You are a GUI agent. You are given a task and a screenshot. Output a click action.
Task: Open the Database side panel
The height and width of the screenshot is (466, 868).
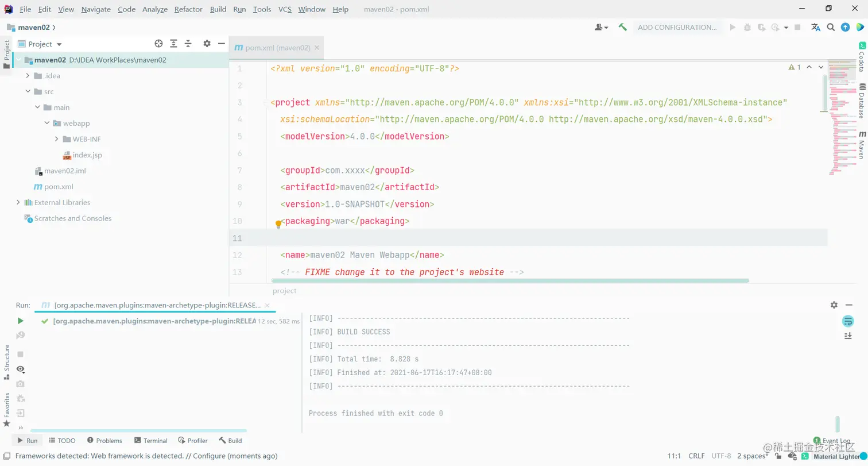pos(862,101)
